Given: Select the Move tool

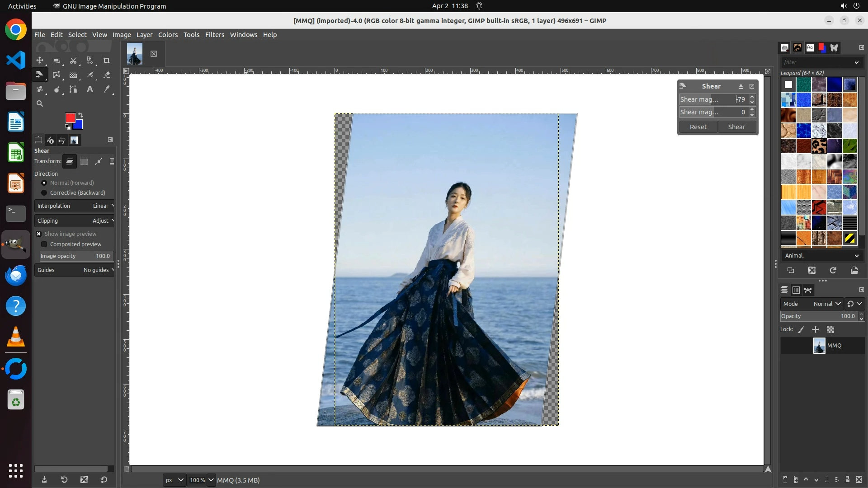Looking at the screenshot, I should click(40, 60).
